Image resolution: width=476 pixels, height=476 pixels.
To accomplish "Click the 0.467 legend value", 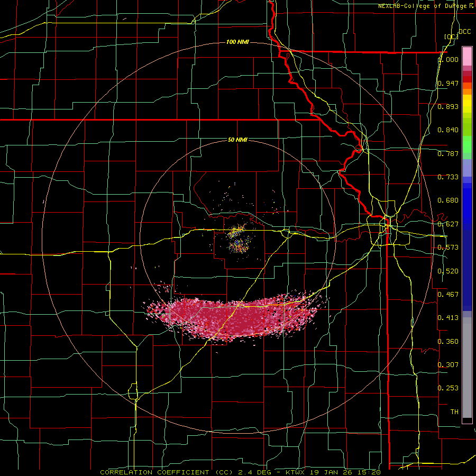I will coord(448,295).
